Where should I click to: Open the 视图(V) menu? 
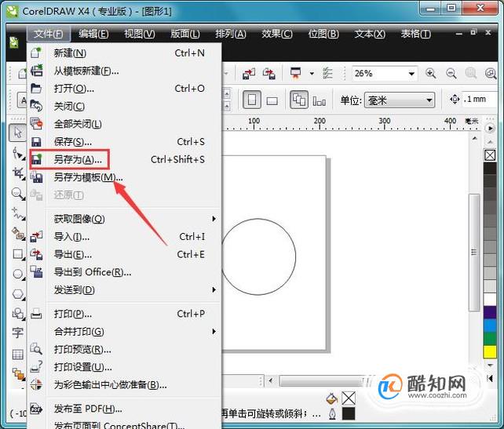[139, 34]
